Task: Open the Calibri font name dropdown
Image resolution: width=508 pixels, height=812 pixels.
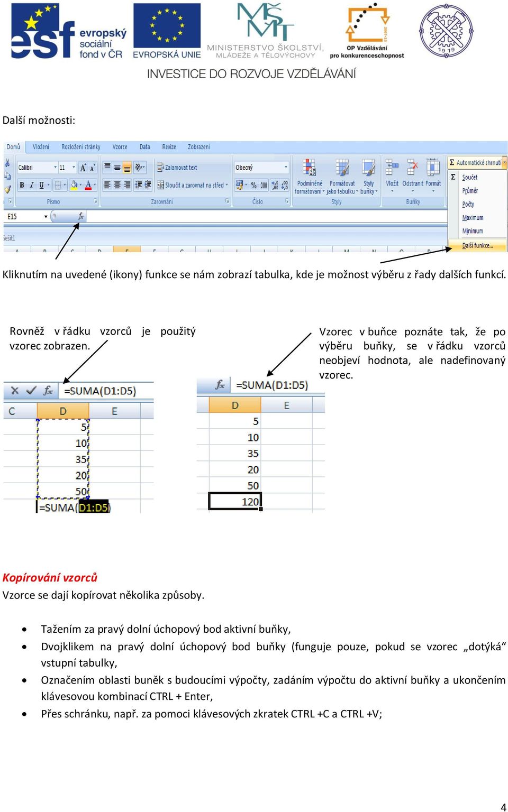Action: pyautogui.click(x=55, y=168)
